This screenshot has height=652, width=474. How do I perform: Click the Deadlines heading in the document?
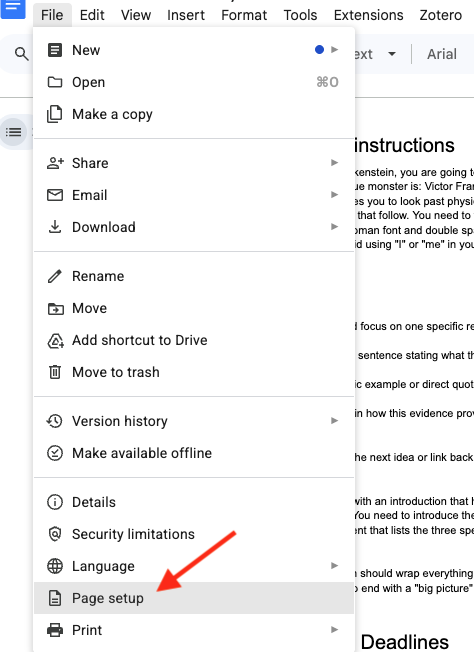click(x=405, y=642)
